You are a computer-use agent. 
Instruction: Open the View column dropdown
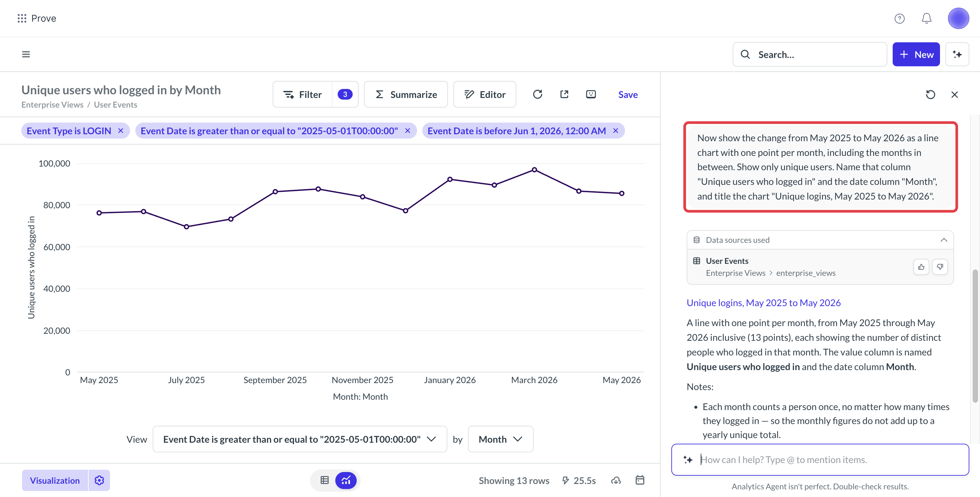point(300,439)
